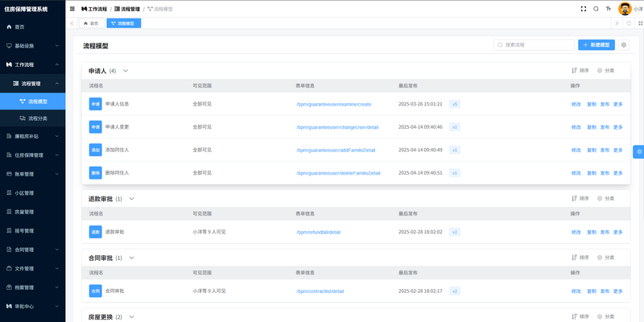This screenshot has height=322, width=644.
Task: Click 排序 in the 申请人 group
Action: [x=580, y=71]
